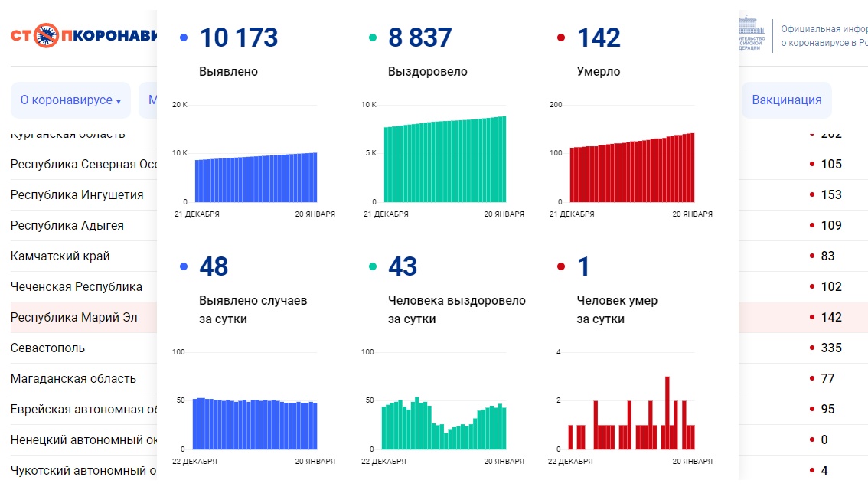Viewport: 868px width, 490px height.
Task: Click the green dot next to 43 recovered
Action: (373, 266)
